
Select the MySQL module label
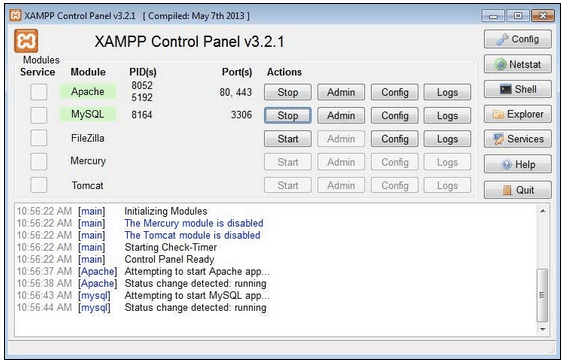click(88, 114)
